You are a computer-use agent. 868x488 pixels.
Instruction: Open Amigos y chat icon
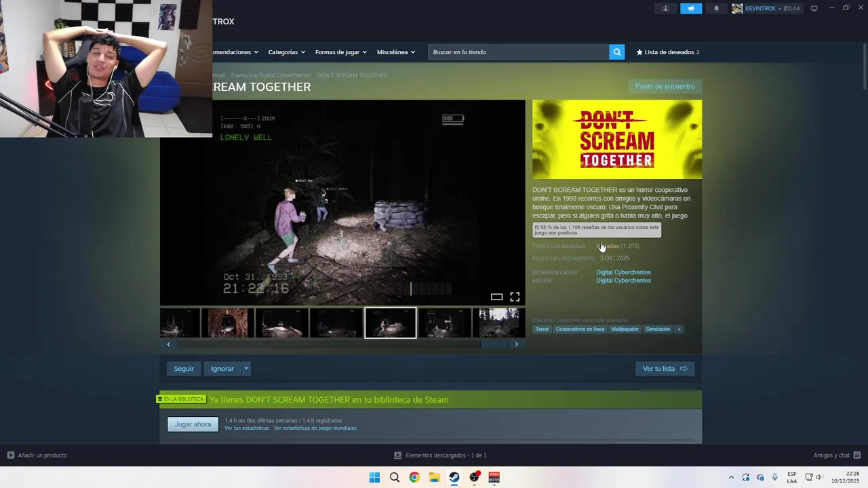(857, 455)
